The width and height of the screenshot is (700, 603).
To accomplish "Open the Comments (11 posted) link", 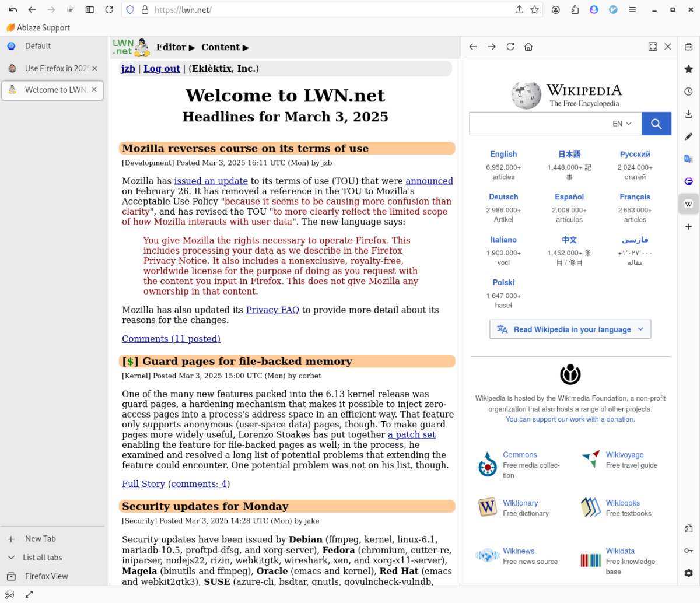I will tap(171, 339).
